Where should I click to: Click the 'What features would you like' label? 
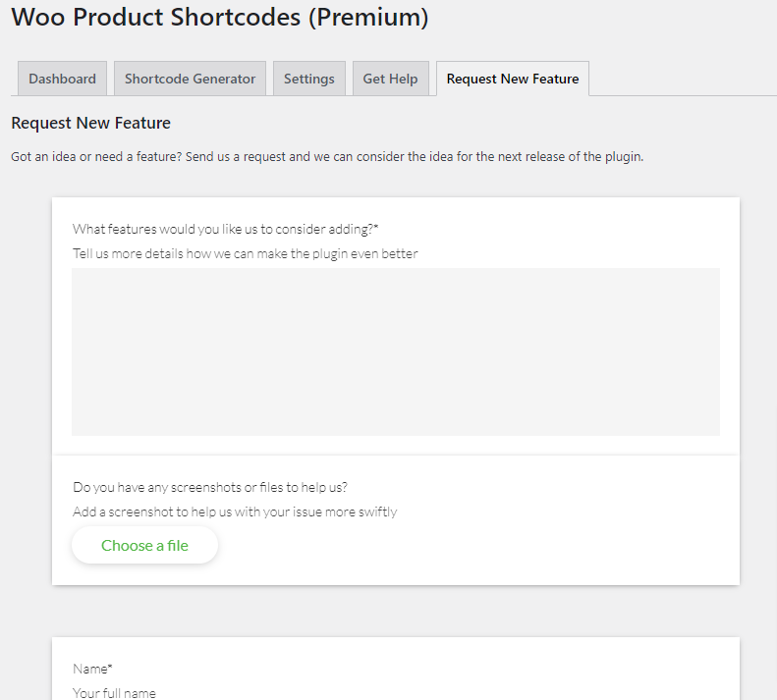point(225,229)
